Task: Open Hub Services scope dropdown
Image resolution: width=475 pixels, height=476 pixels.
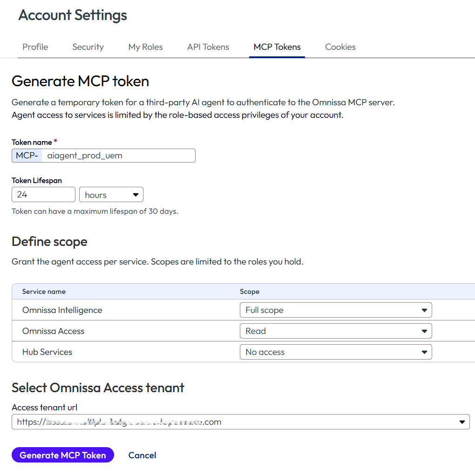Action: (x=336, y=352)
